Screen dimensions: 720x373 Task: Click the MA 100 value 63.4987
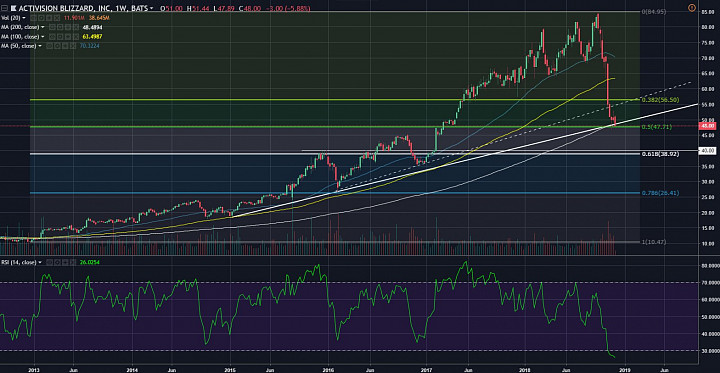tap(92, 37)
